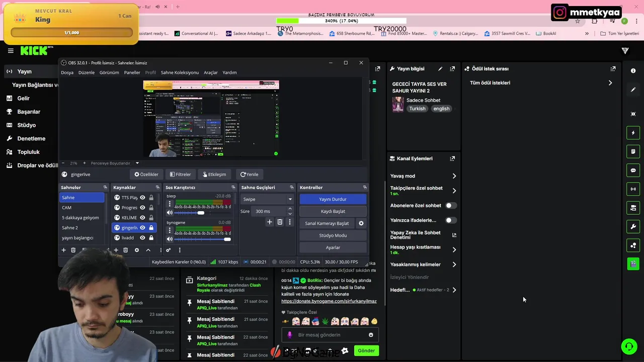Screen dimensions: 644x362
Task: Add a scene transition plus icon
Action: coord(270,222)
